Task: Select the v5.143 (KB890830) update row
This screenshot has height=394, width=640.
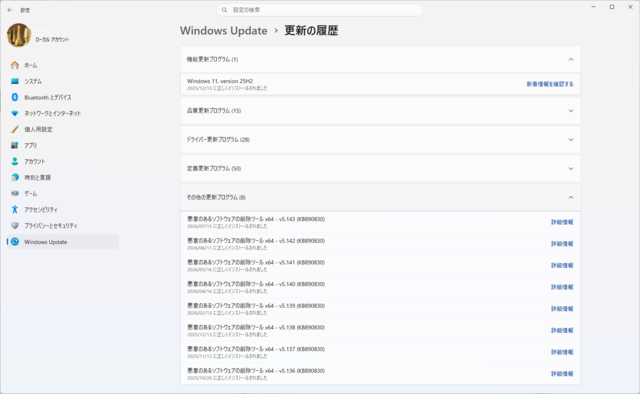Action: (380, 222)
